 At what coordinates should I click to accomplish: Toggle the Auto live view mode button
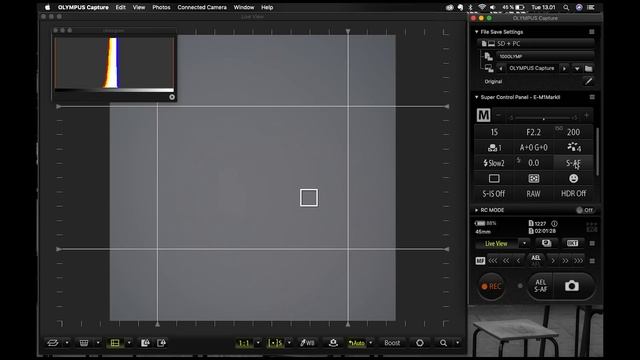(x=356, y=343)
